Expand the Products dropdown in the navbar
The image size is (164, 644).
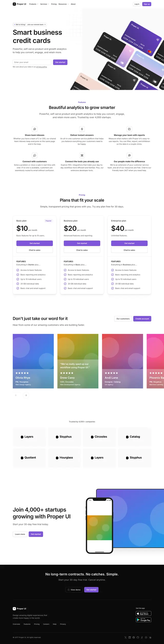(34, 4)
